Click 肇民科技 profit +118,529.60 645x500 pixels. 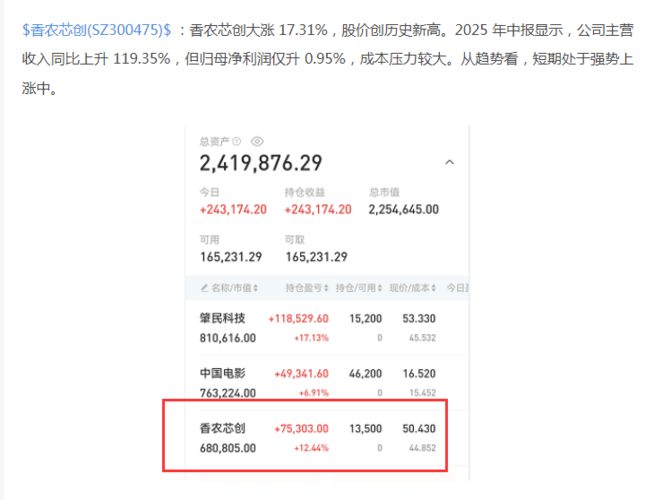click(299, 319)
